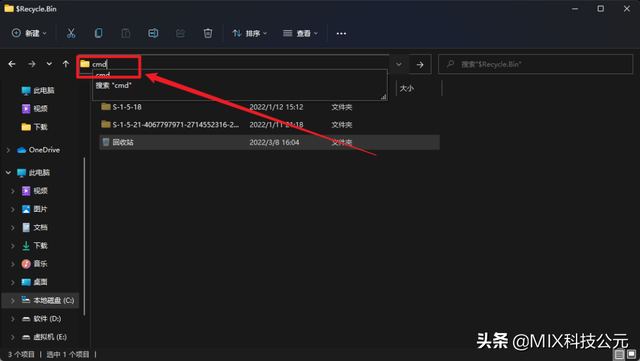Open the See more ellipsis menu
Image resolution: width=640 pixels, height=361 pixels.
tap(341, 33)
